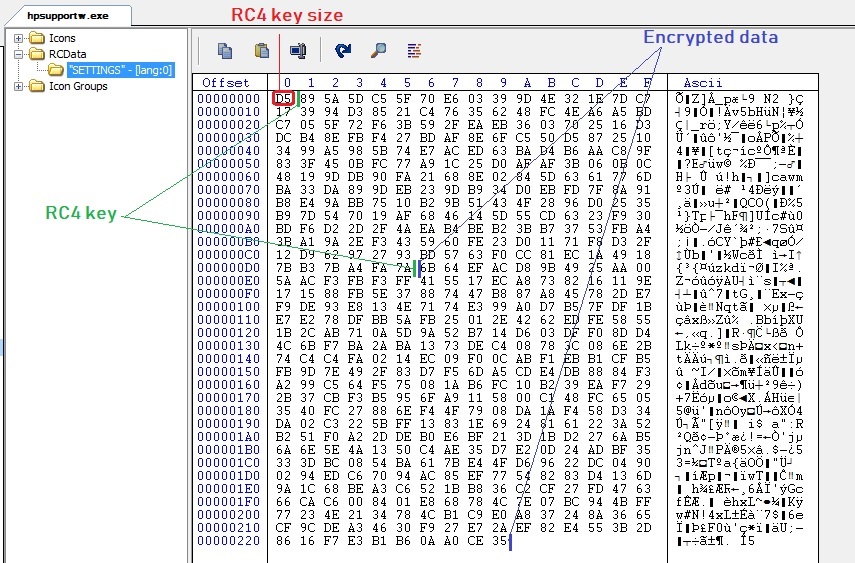Click offset label 00000150
This screenshot has width=855, height=563.
(228, 372)
